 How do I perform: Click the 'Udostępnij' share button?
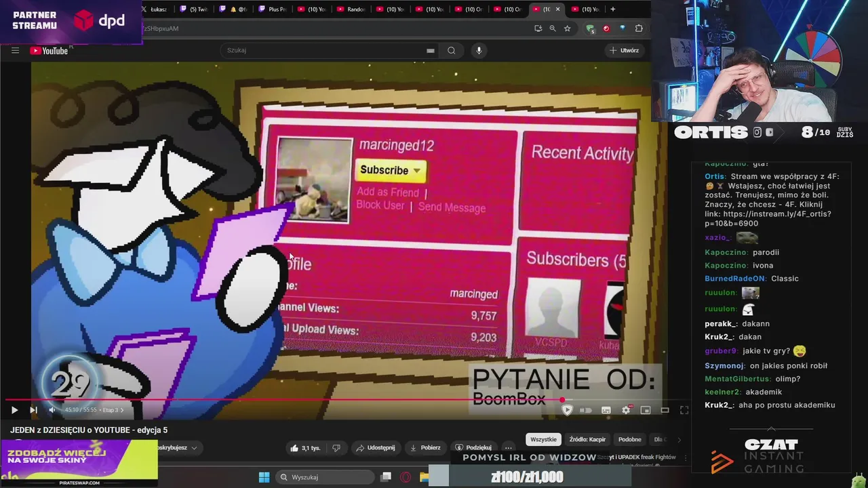(376, 448)
